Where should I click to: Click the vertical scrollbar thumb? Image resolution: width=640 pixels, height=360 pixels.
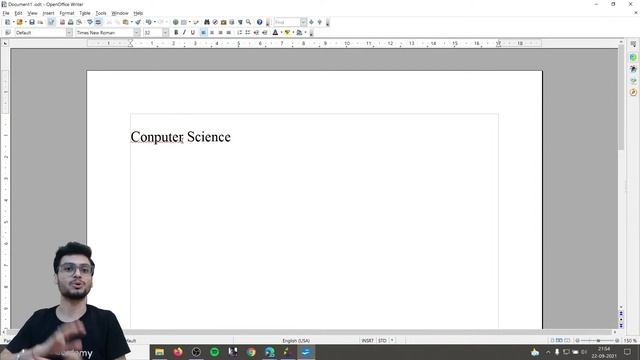click(x=621, y=97)
